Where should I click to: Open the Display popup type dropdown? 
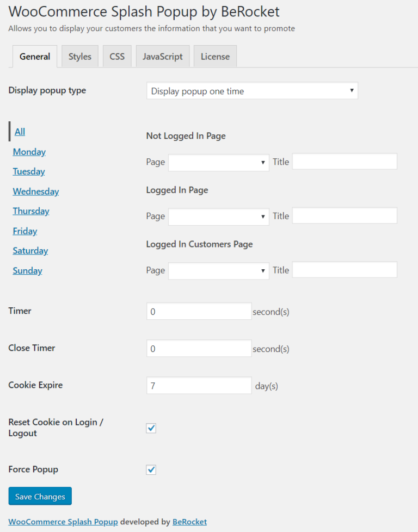click(251, 90)
